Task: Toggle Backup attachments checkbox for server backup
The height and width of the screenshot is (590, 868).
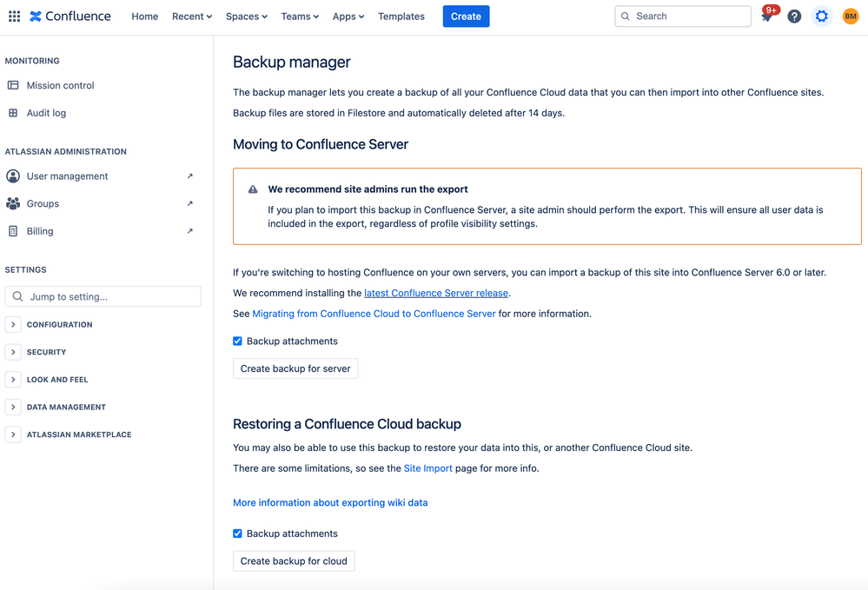Action: click(x=237, y=341)
